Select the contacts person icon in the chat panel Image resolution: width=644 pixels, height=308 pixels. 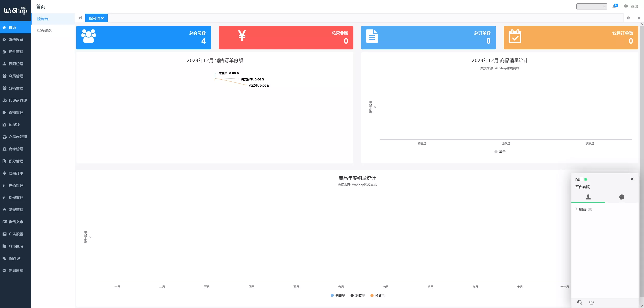tap(588, 197)
